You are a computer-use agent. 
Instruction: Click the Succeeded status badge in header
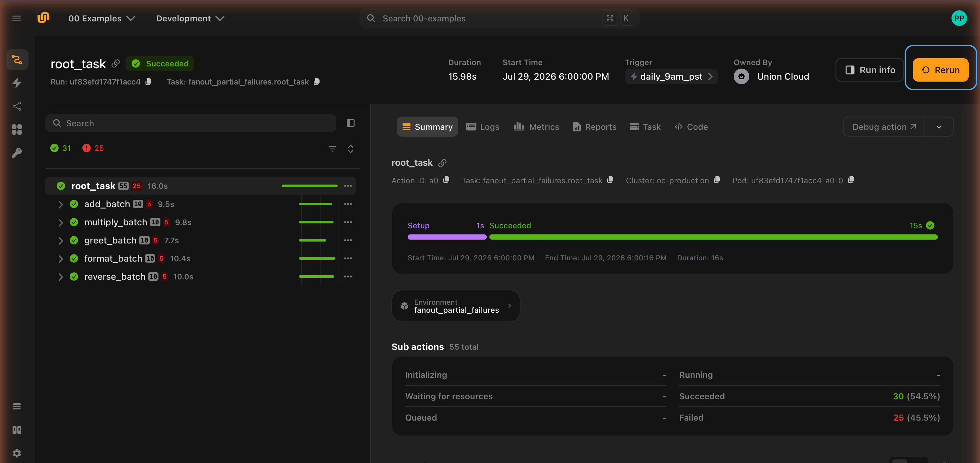160,63
